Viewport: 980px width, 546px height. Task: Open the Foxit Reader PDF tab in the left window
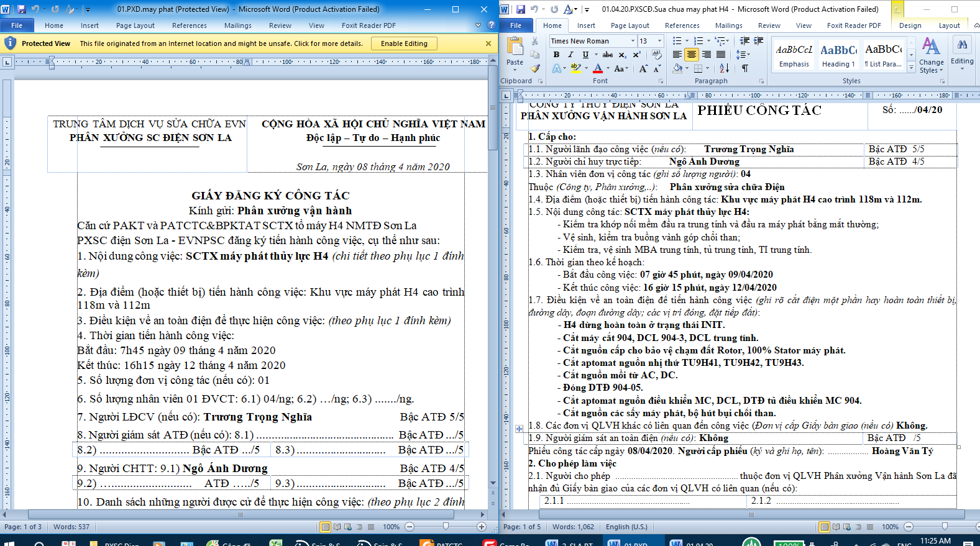click(x=369, y=25)
